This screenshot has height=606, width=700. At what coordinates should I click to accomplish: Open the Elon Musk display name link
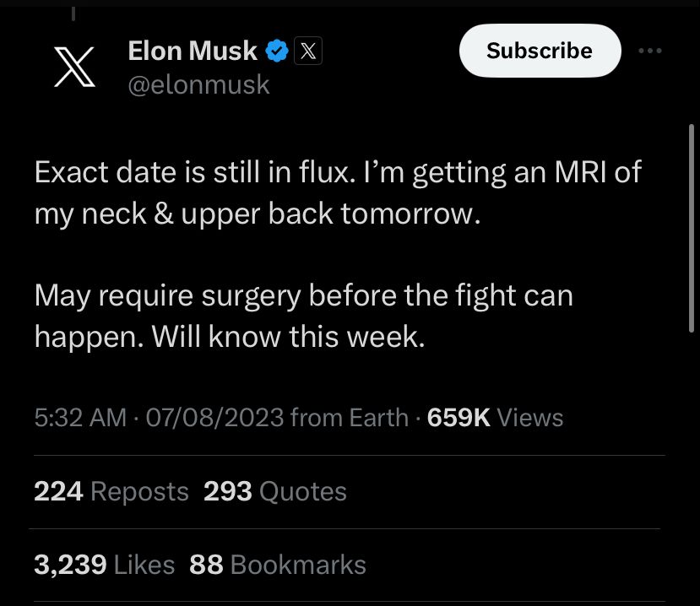tap(193, 51)
